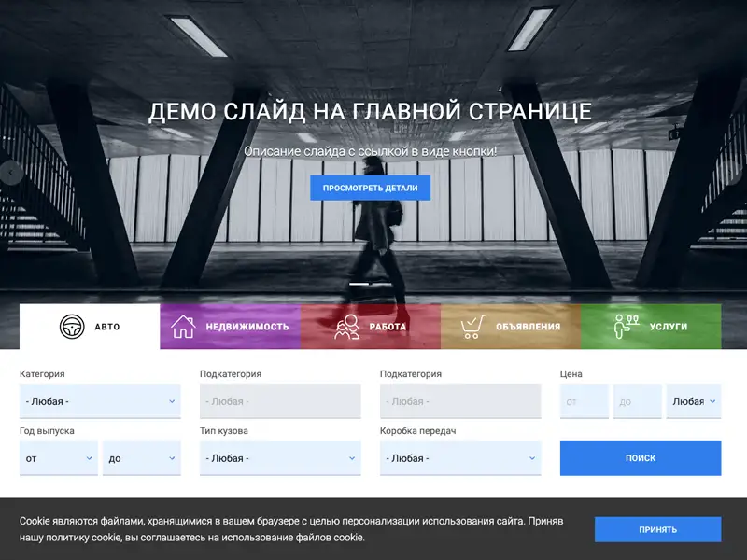Click the ПРОСМОТРЕТЬ ДЕТАЛИ button

pyautogui.click(x=370, y=188)
